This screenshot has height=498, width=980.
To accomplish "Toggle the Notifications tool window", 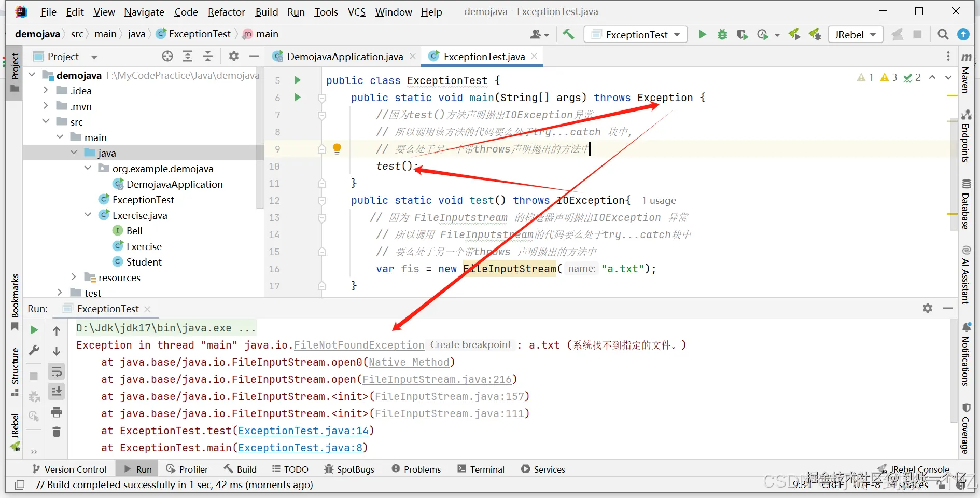I will click(966, 354).
